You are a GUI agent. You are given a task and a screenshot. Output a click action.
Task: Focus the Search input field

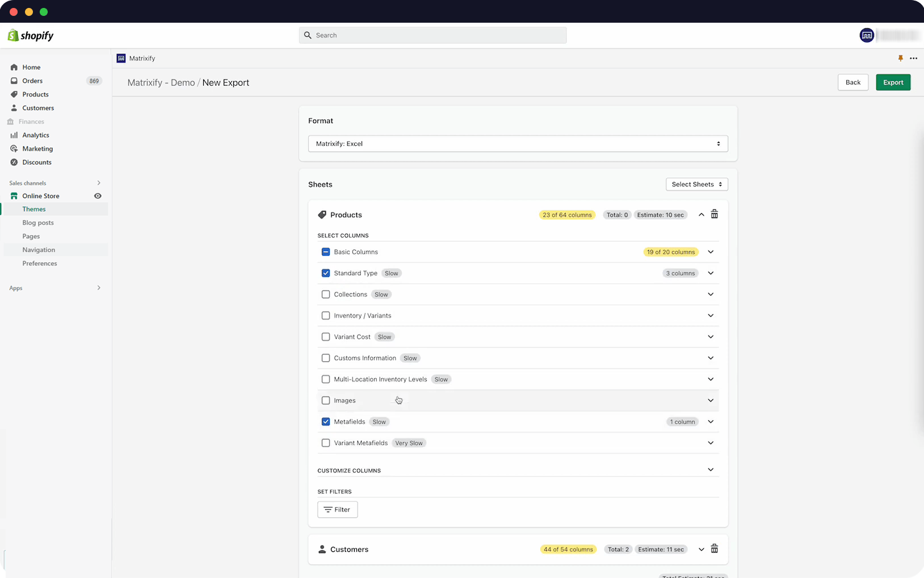(x=432, y=35)
